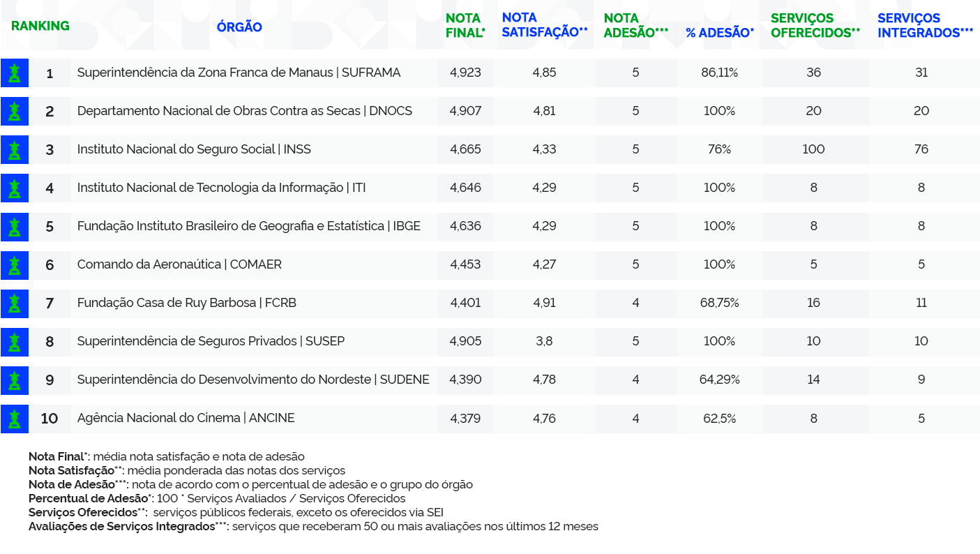Select the SERVIÇOS OFERECIDOS column header
This screenshot has width=980, height=554.
point(815,25)
